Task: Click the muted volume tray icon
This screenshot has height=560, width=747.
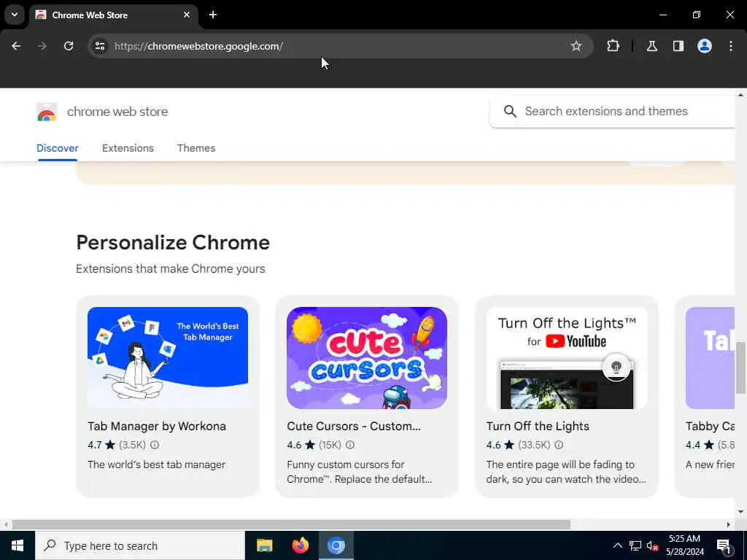Action: (652, 545)
